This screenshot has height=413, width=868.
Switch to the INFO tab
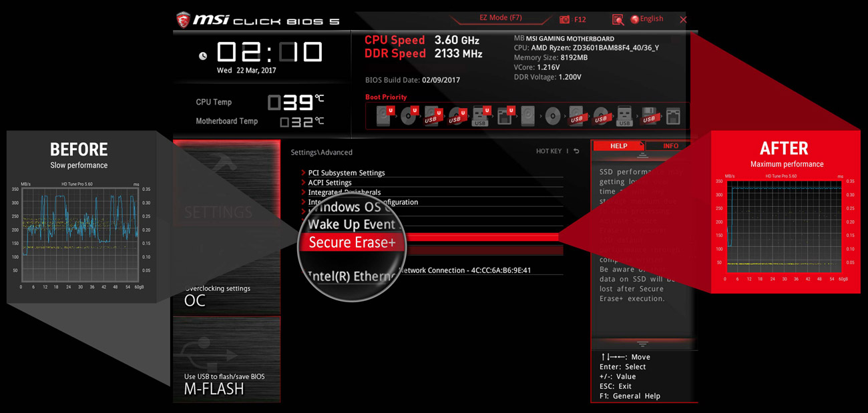click(x=671, y=145)
